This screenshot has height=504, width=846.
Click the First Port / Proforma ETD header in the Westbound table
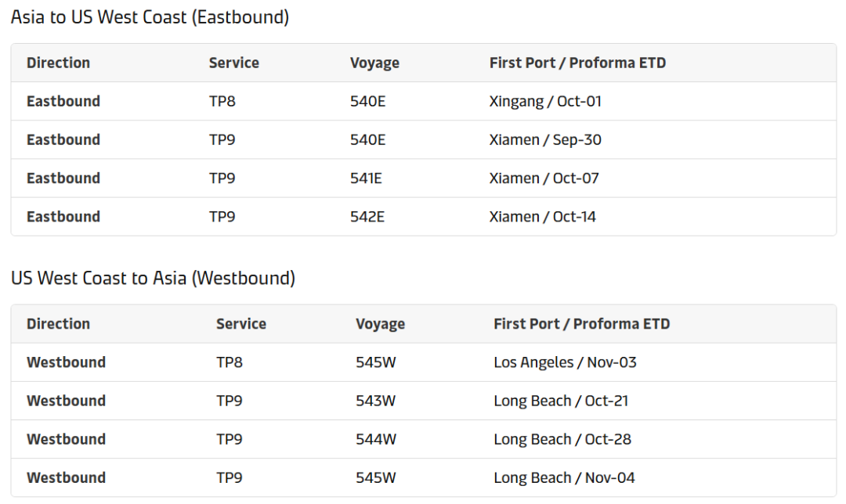(x=581, y=324)
